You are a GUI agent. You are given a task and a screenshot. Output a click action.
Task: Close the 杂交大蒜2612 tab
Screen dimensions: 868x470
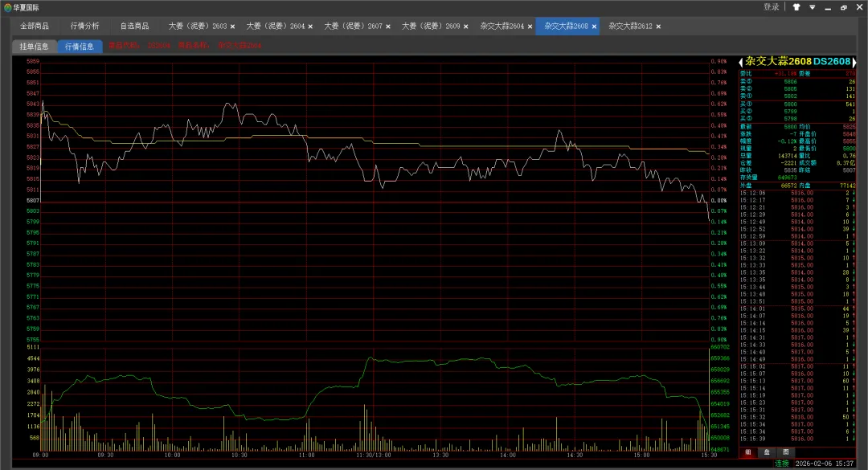(x=658, y=27)
